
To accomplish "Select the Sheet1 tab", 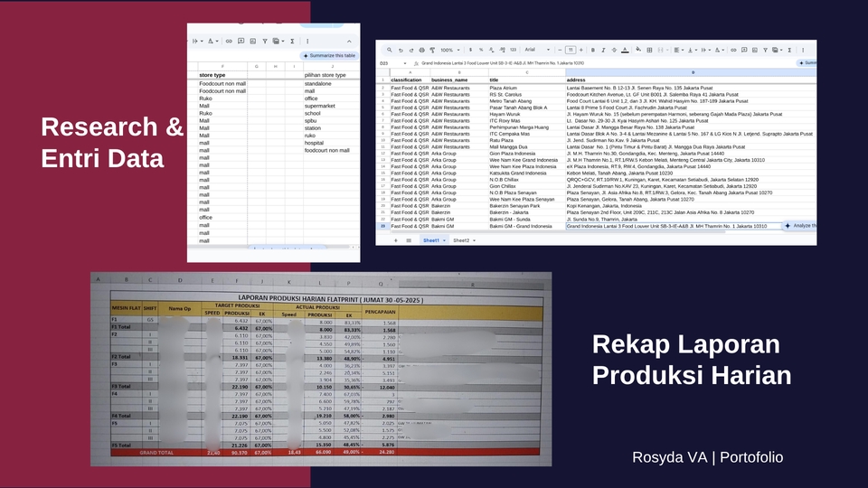I will point(432,240).
